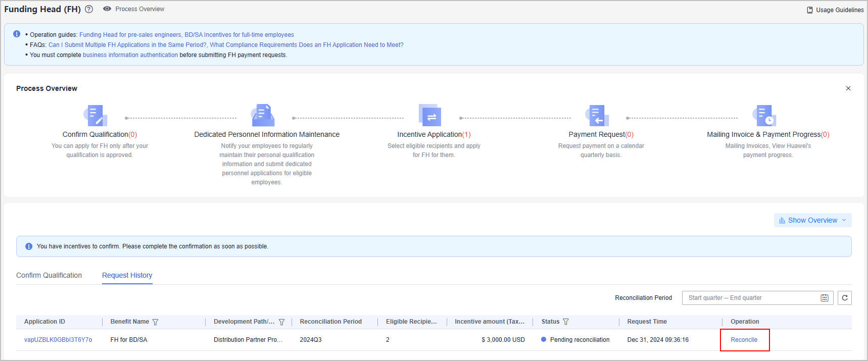Expand the Show Overview dropdown

812,220
